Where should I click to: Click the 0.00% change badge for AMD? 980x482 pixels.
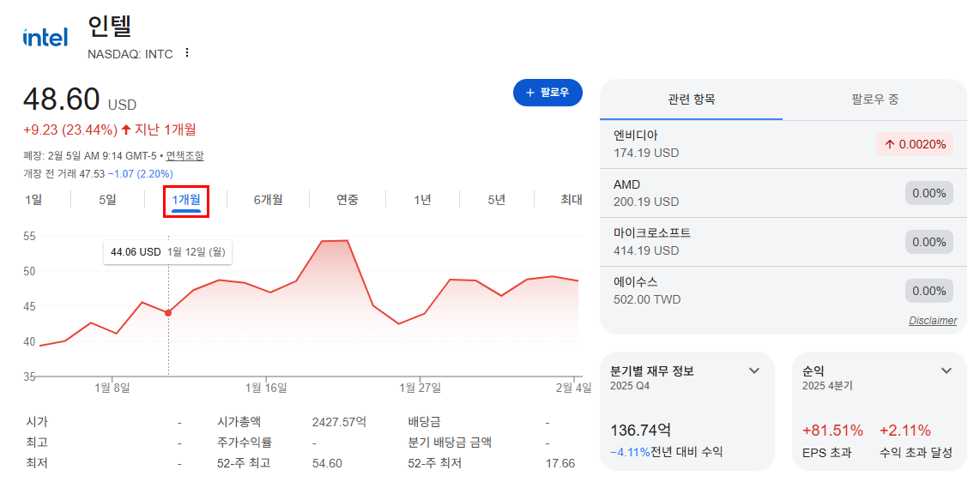929,193
